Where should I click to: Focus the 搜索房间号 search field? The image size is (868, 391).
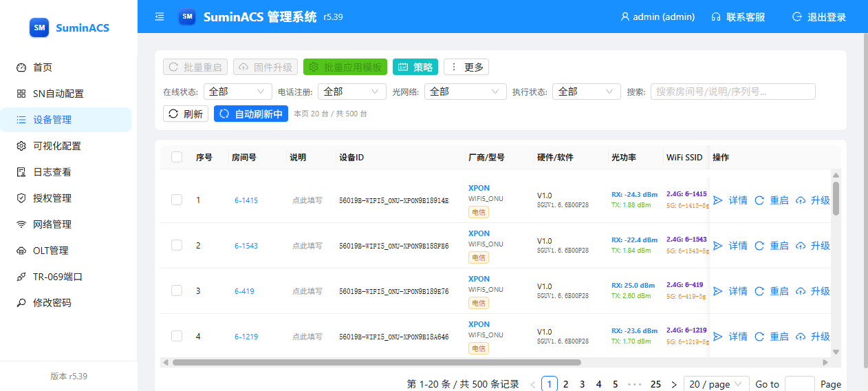point(733,92)
